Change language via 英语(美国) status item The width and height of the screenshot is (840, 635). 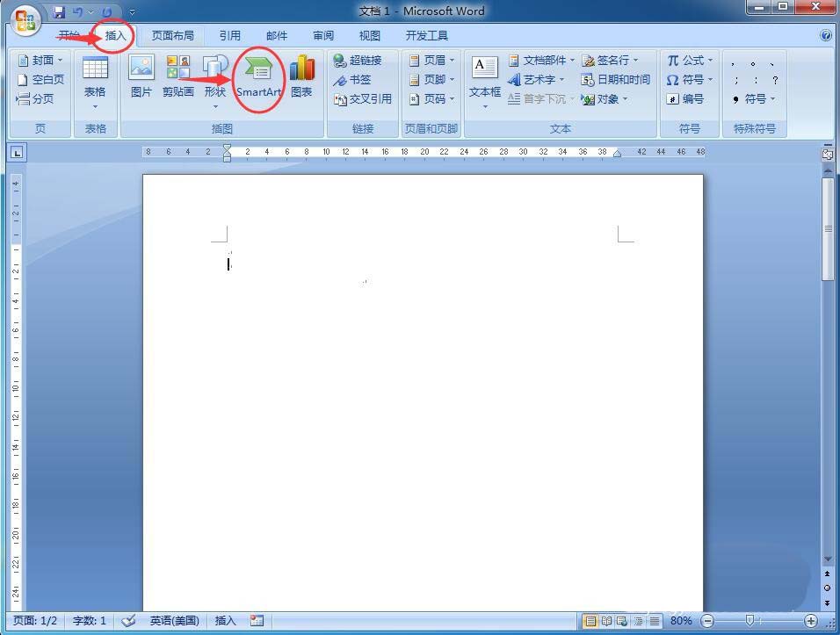175,621
